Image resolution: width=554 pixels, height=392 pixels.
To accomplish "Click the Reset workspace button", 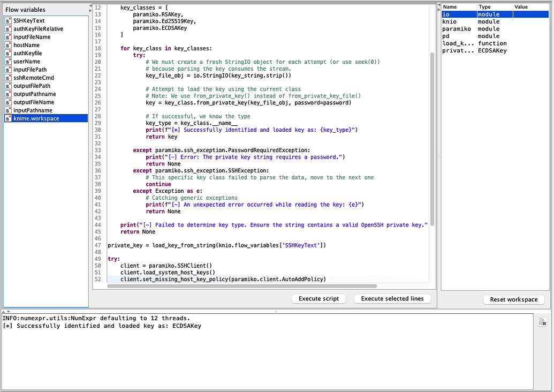I will tap(514, 299).
